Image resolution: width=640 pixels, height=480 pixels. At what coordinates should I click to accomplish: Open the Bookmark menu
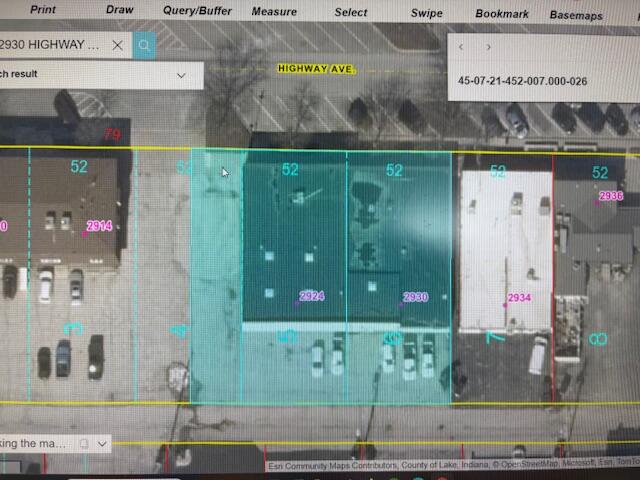point(500,14)
